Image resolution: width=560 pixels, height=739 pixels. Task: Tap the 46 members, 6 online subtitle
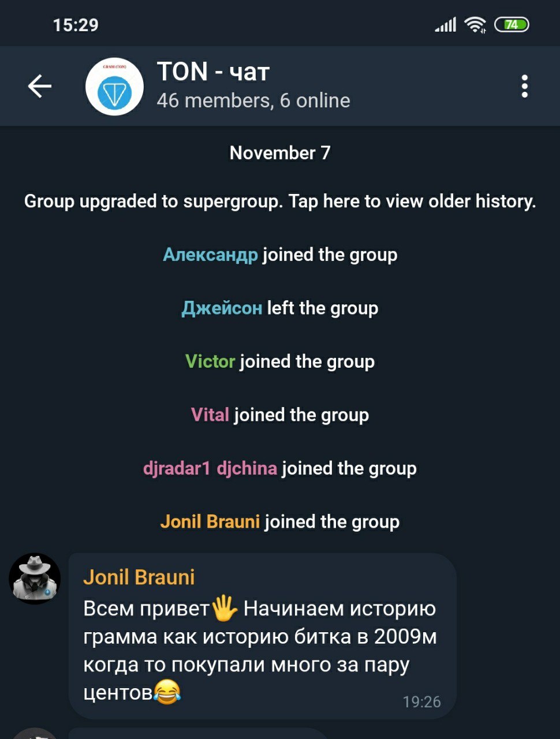tap(253, 100)
